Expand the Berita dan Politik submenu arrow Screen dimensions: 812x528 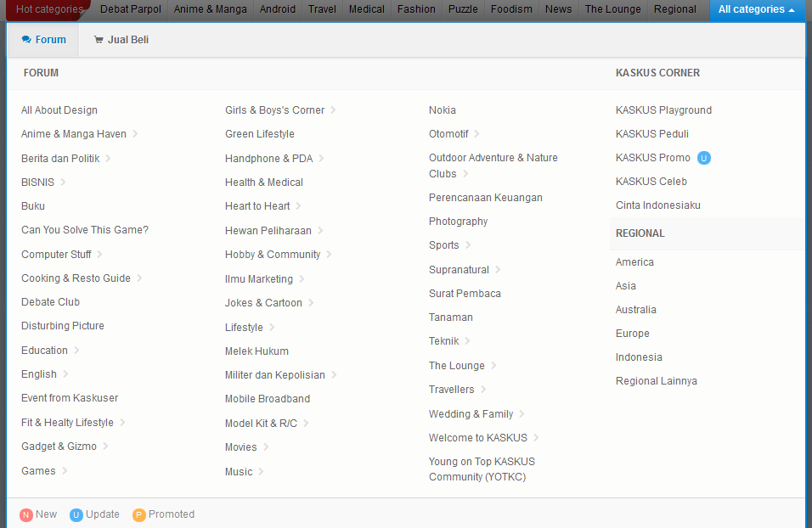[108, 159]
